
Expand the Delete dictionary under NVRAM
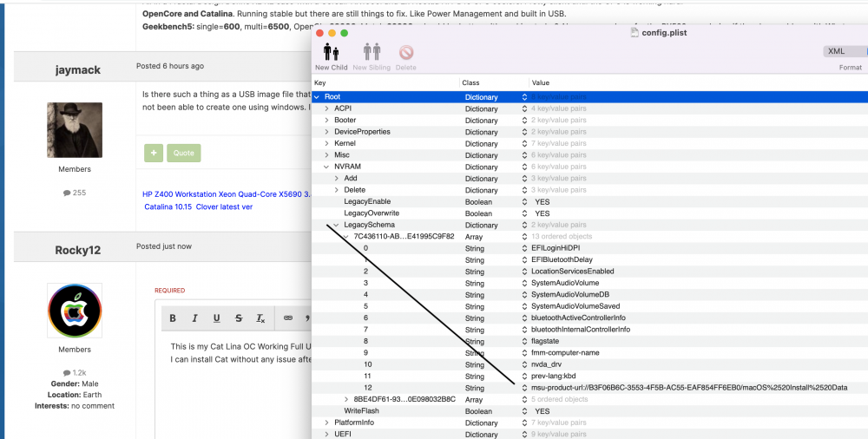[337, 190]
